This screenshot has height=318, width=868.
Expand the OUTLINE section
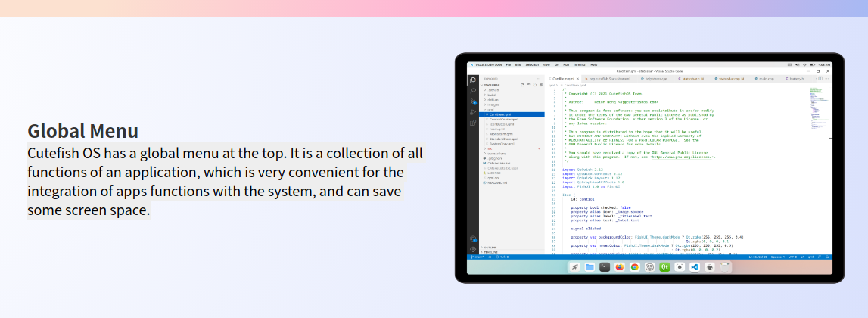tap(512, 247)
